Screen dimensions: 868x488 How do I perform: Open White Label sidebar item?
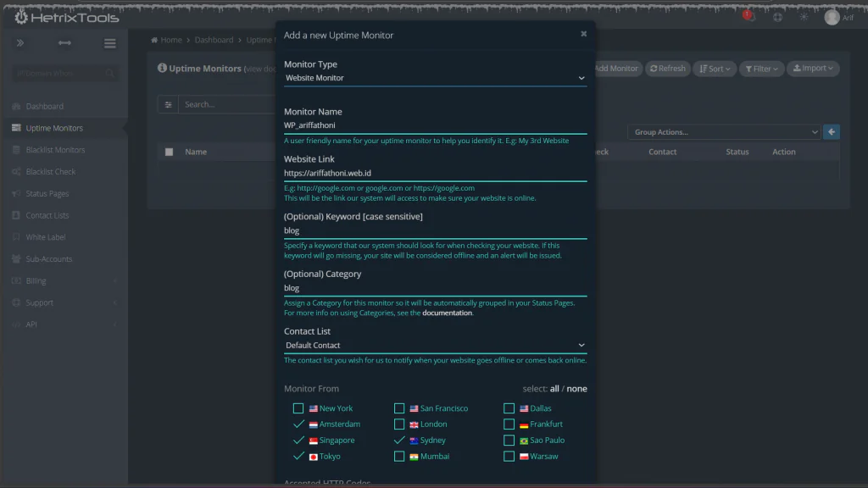(x=46, y=237)
